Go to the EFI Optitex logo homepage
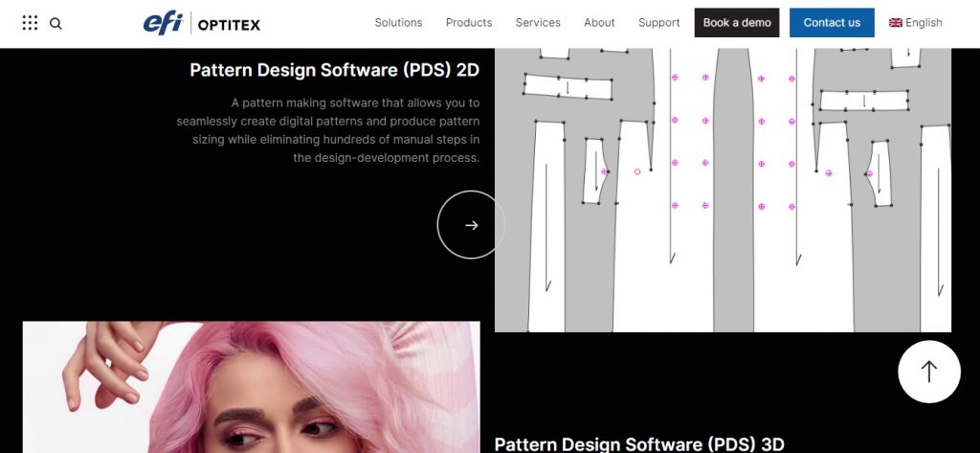This screenshot has width=980, height=453. tap(201, 23)
